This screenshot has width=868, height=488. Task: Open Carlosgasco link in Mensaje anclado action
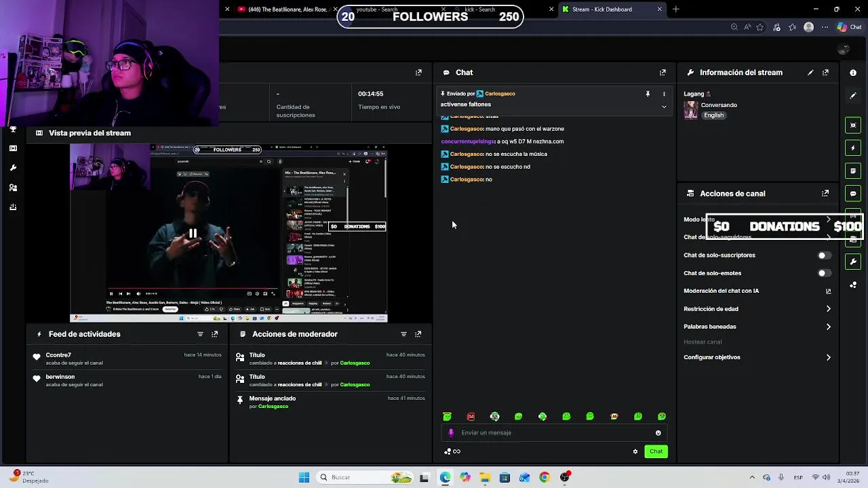pos(273,407)
